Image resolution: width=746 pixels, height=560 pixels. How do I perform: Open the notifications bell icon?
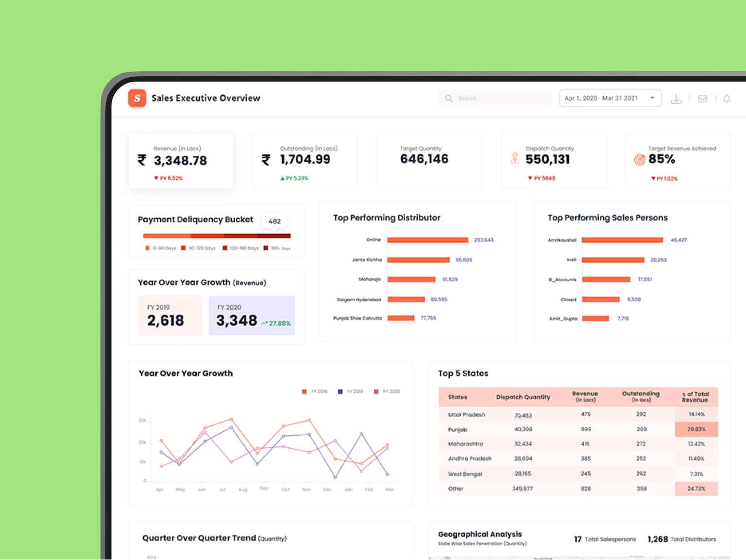727,99
